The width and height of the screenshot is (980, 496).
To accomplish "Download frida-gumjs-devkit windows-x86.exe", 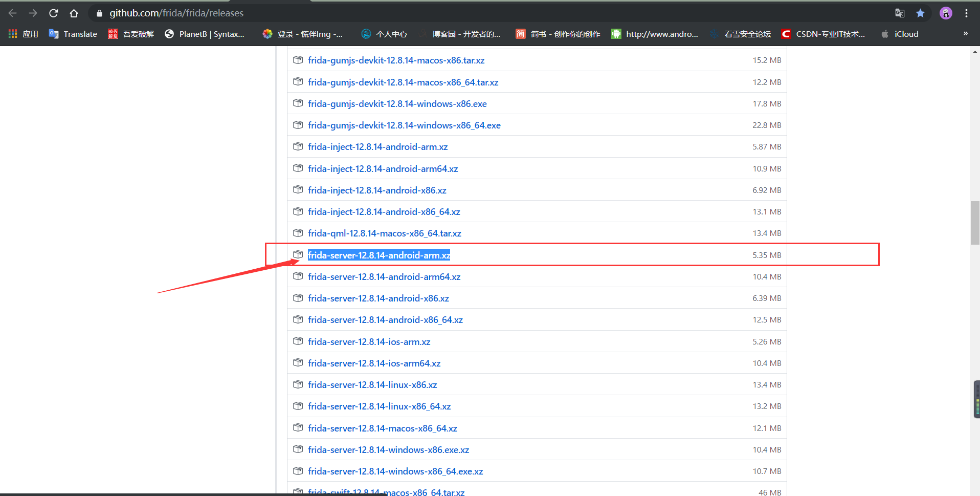I will click(x=397, y=104).
